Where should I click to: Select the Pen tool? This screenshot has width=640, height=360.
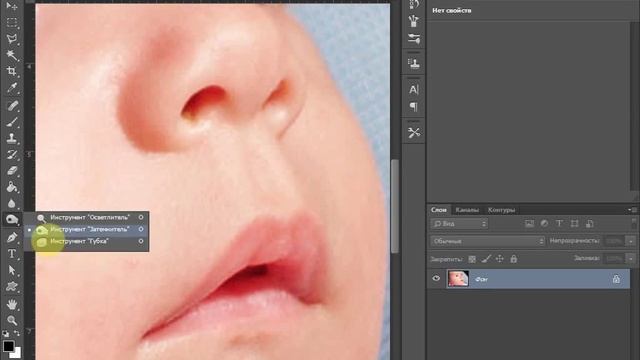[x=12, y=237]
